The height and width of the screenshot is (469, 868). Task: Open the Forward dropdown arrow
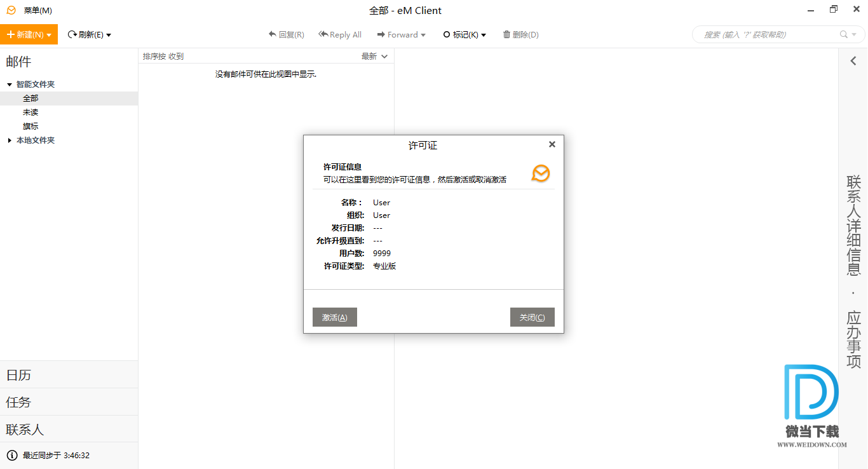(x=423, y=35)
